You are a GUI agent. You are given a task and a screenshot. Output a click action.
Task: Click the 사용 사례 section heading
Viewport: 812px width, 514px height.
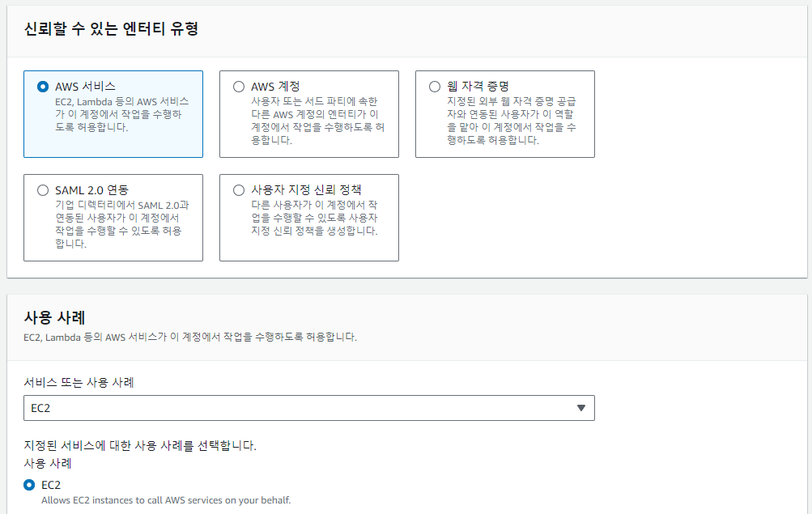coord(54,316)
